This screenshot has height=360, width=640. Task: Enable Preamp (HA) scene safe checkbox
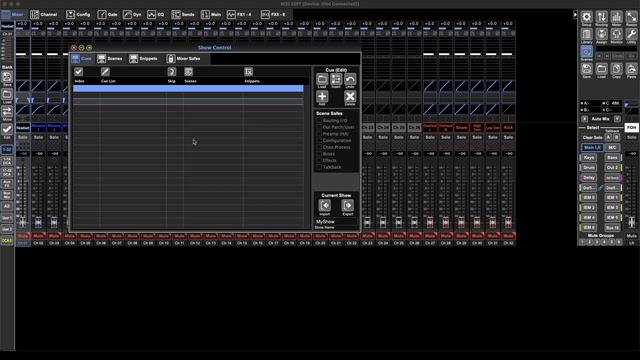319,134
